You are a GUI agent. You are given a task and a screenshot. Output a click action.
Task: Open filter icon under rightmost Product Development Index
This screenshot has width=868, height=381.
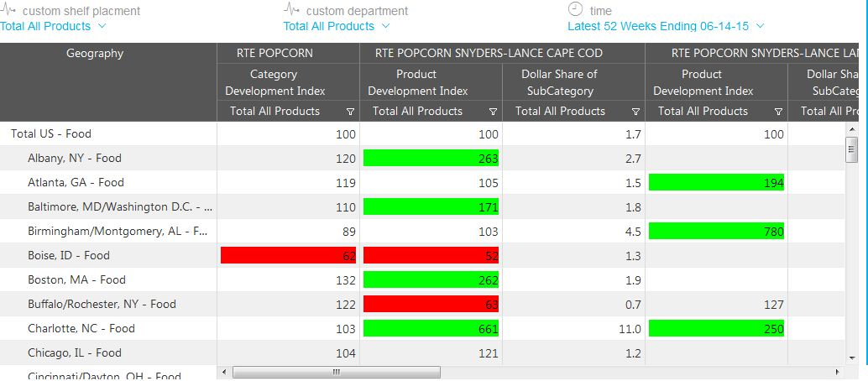[x=778, y=112]
